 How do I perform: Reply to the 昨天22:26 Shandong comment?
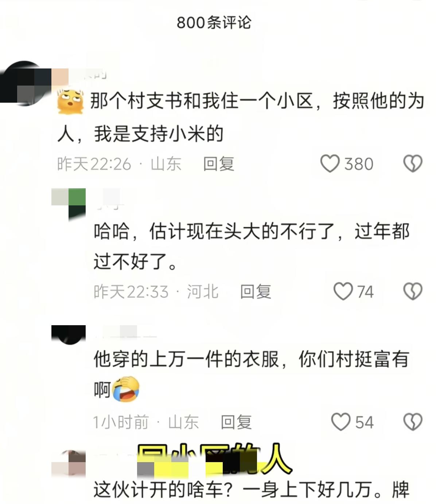click(218, 164)
